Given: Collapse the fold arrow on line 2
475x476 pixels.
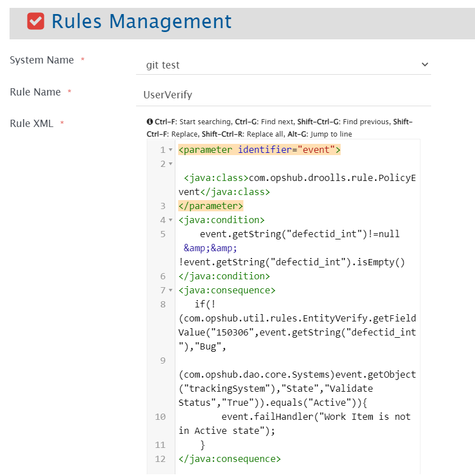Looking at the screenshot, I should pos(171,164).
